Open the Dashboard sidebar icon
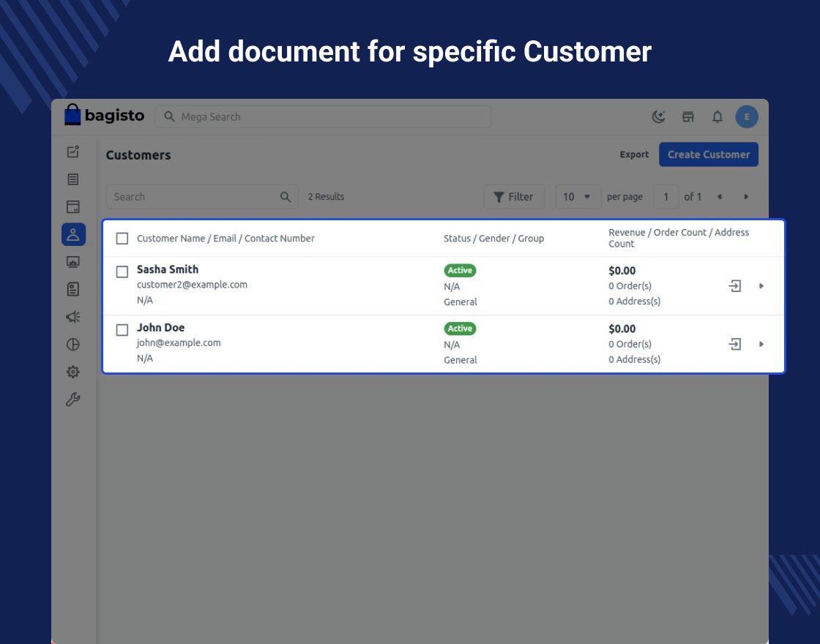 pyautogui.click(x=73, y=152)
